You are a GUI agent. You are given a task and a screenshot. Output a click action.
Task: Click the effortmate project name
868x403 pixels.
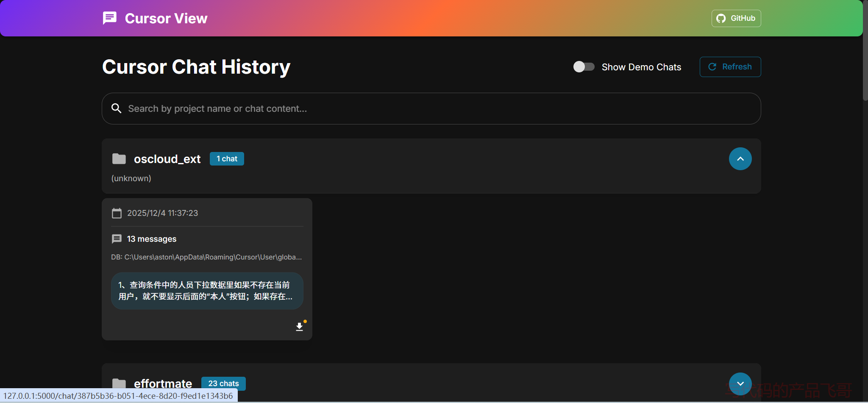coord(163,384)
